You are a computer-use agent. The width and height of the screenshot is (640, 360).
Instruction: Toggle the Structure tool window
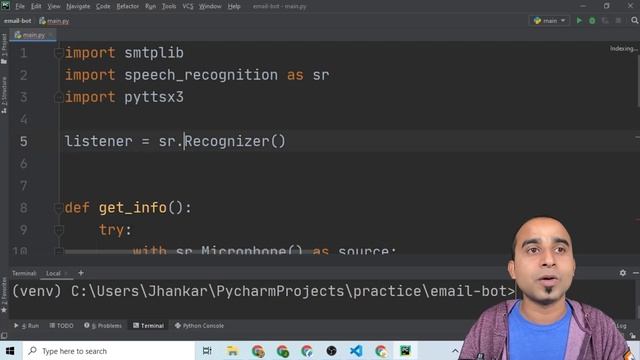click(4, 95)
